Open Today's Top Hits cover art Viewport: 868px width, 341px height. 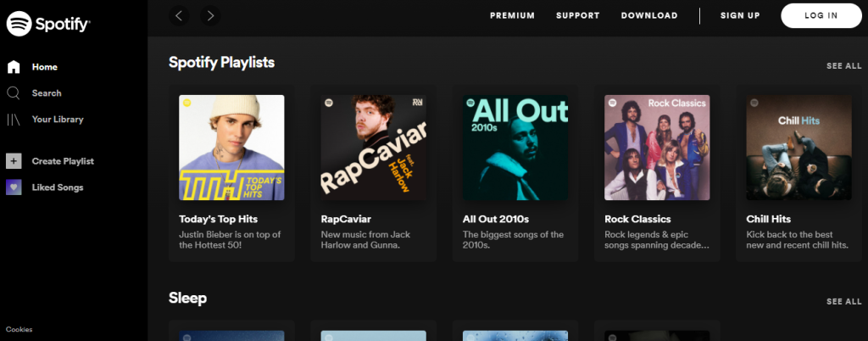(231, 148)
